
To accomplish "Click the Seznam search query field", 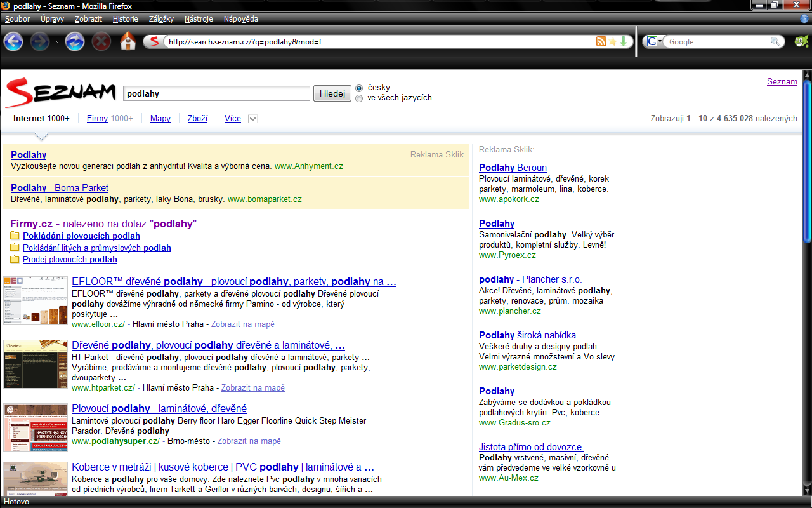I will 216,93.
